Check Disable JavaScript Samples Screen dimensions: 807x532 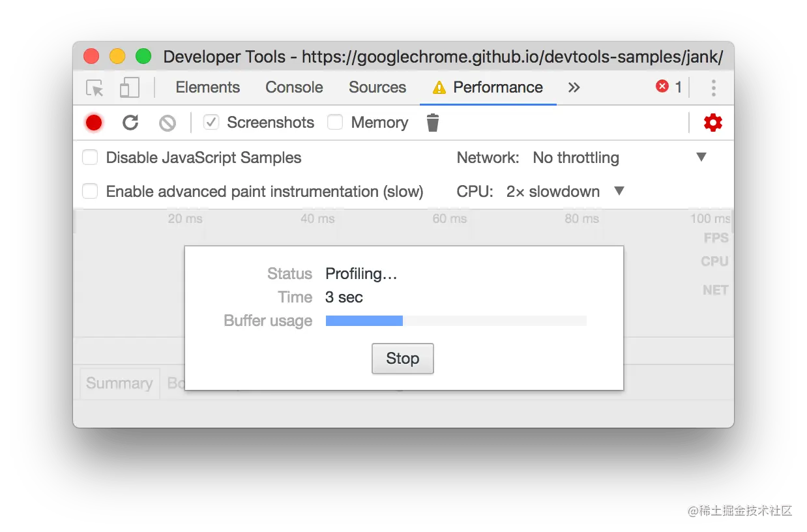[90, 157]
